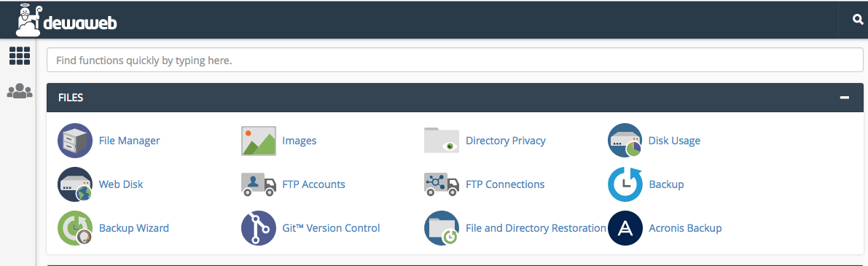Open the user manager people icon
This screenshot has height=266, width=868.
(x=20, y=91)
